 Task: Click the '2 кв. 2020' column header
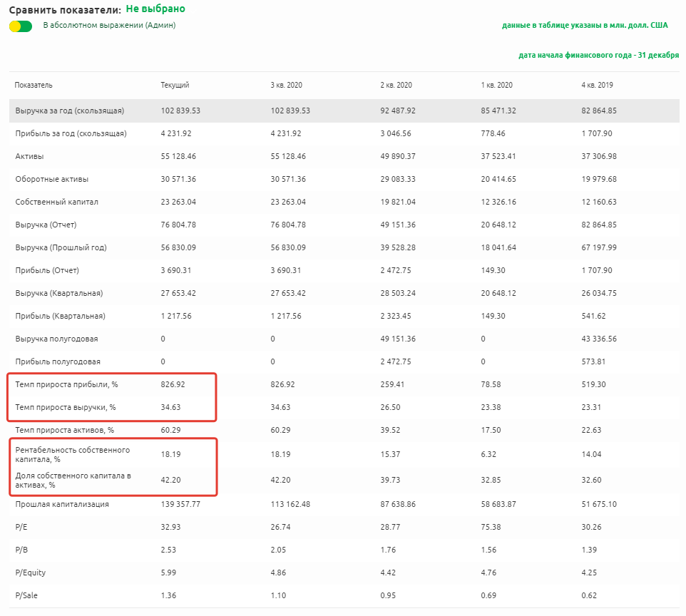coord(396,85)
